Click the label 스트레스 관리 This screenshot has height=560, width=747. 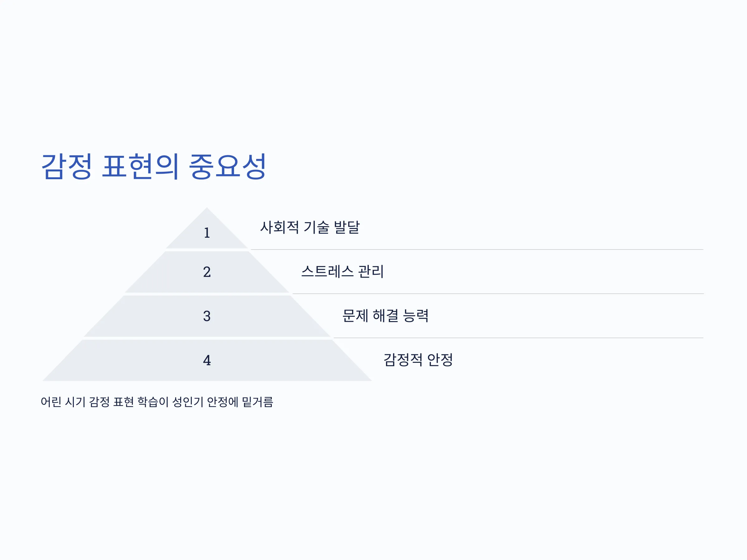point(342,271)
